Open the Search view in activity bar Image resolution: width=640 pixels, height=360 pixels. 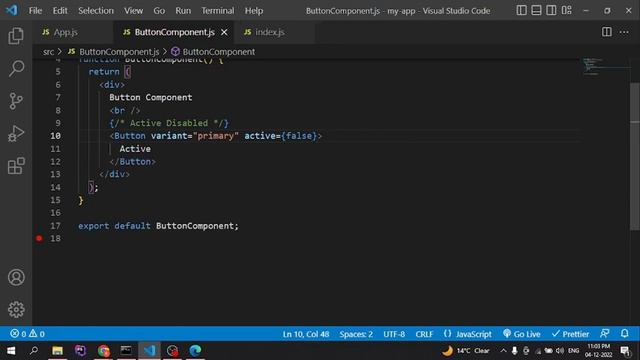(x=16, y=68)
